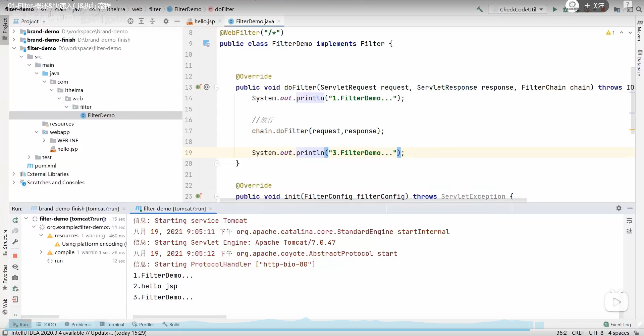The image size is (644, 336).
Task: Open Search Everywhere magnifier
Action: (x=639, y=9)
